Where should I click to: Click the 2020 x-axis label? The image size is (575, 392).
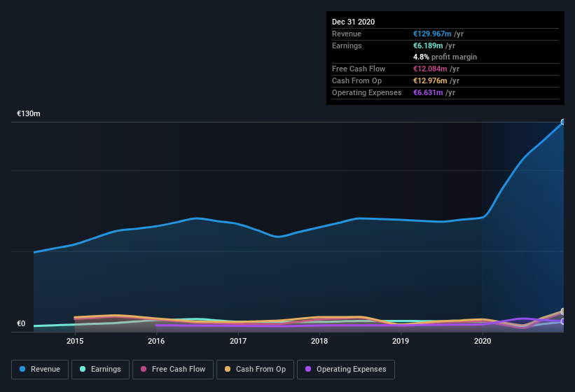point(483,341)
